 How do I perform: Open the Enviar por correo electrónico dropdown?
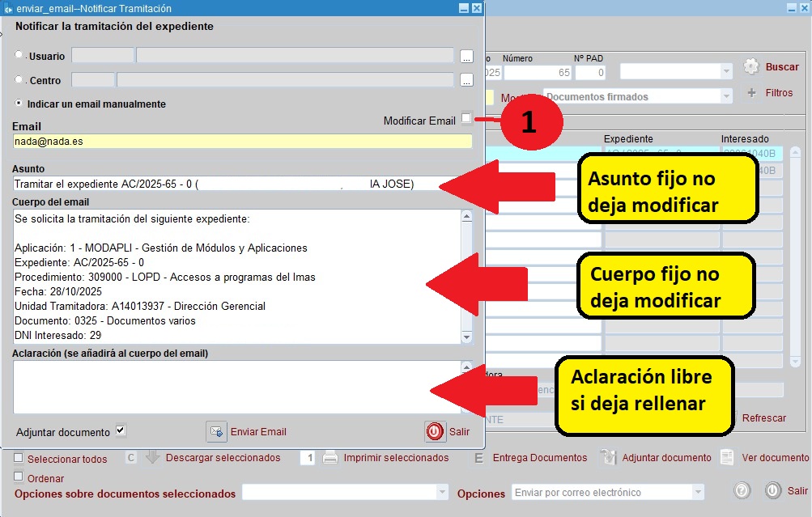pos(697,493)
